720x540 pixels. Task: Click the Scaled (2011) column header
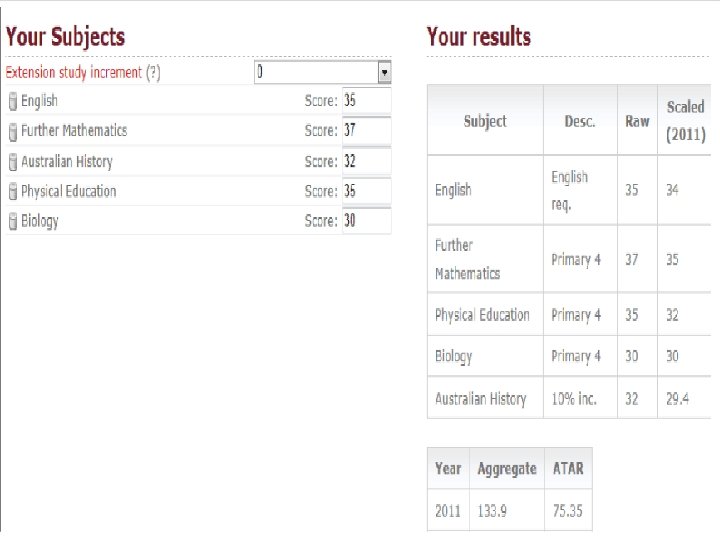(x=685, y=120)
